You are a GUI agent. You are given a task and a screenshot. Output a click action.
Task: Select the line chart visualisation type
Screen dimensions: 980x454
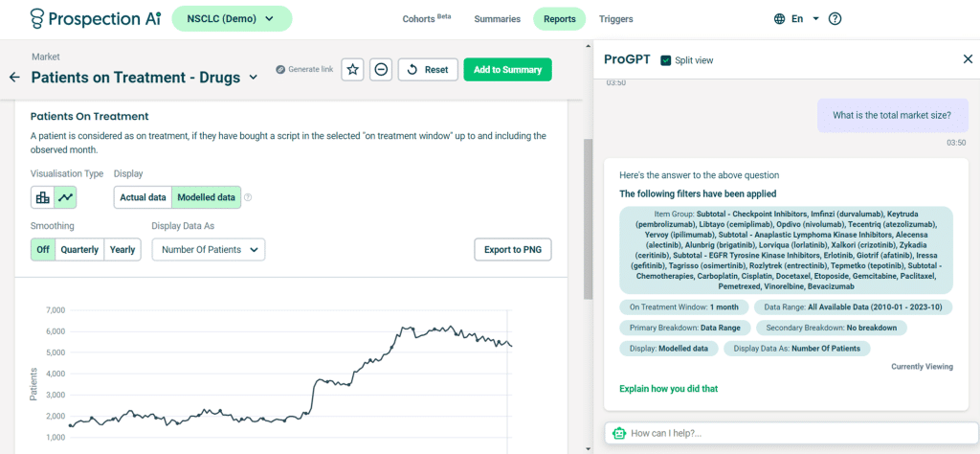tap(66, 197)
